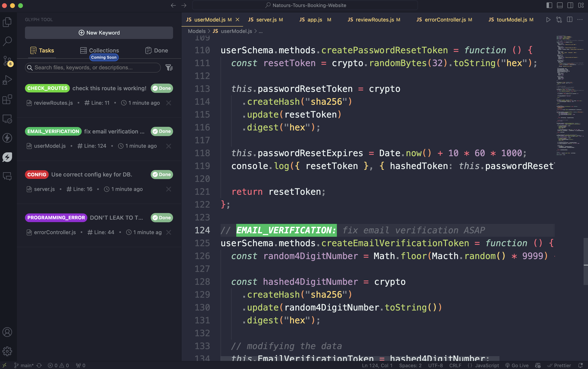588x369 pixels.
Task: Click the New Keyword button
Action: (x=99, y=33)
